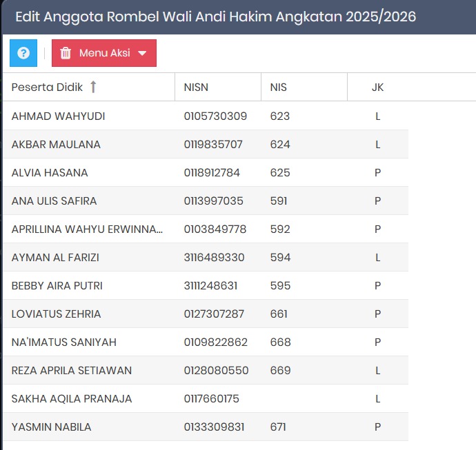Select the LOVIATUS ZEHRIA row

click(x=56, y=314)
